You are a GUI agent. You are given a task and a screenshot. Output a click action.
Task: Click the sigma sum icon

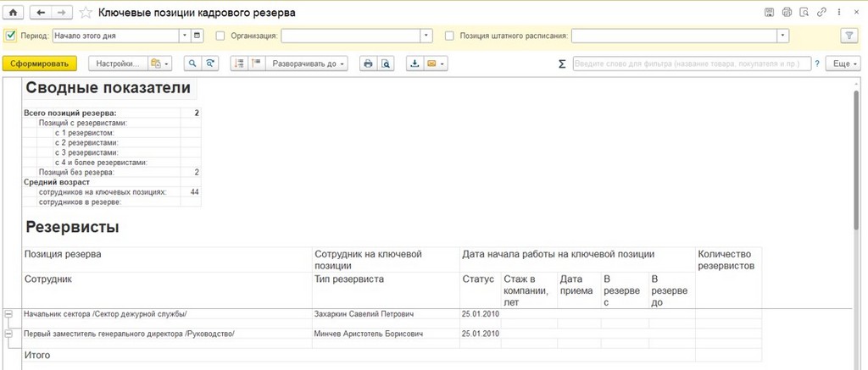pos(562,64)
